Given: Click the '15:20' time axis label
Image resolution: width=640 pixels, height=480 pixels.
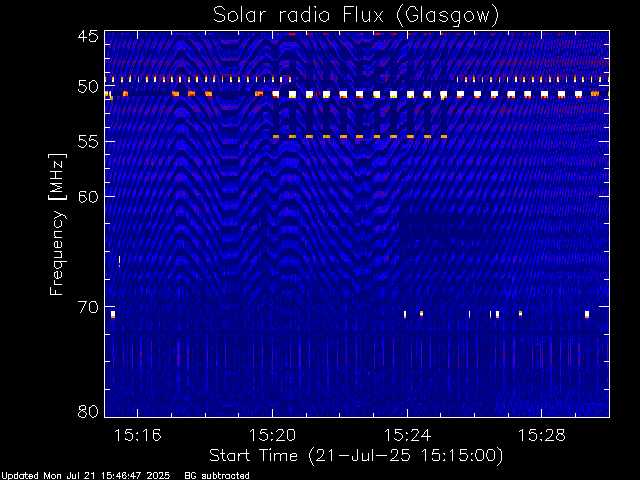Looking at the screenshot, I should click(x=272, y=436).
